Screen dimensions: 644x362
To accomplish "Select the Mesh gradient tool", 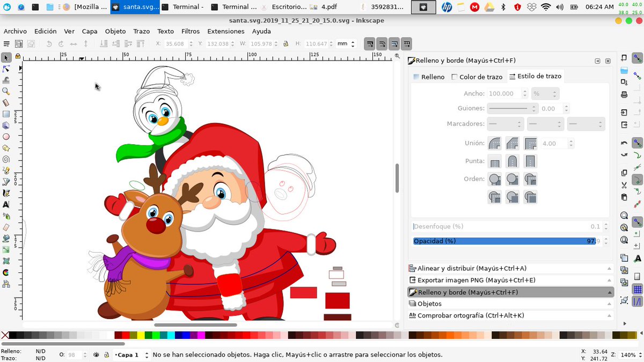I will tap(6, 261).
